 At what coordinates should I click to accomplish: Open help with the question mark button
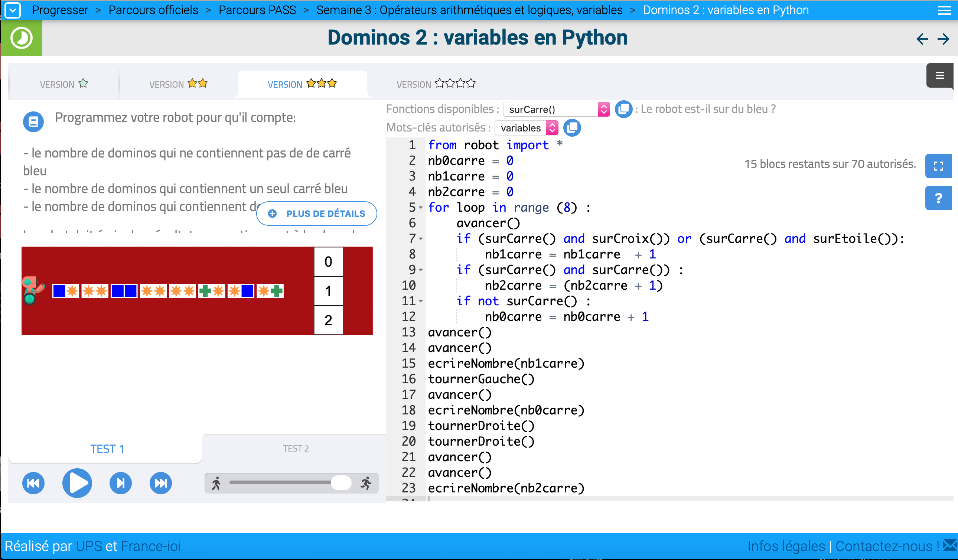point(938,198)
